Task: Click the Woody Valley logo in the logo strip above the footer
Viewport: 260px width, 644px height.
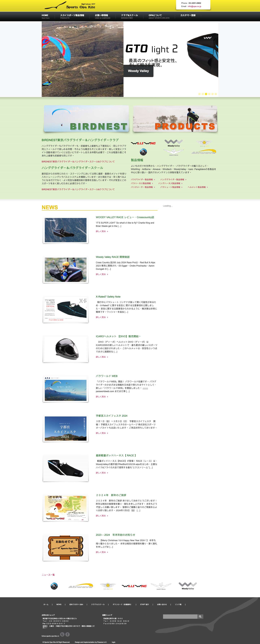Action: tap(188, 586)
